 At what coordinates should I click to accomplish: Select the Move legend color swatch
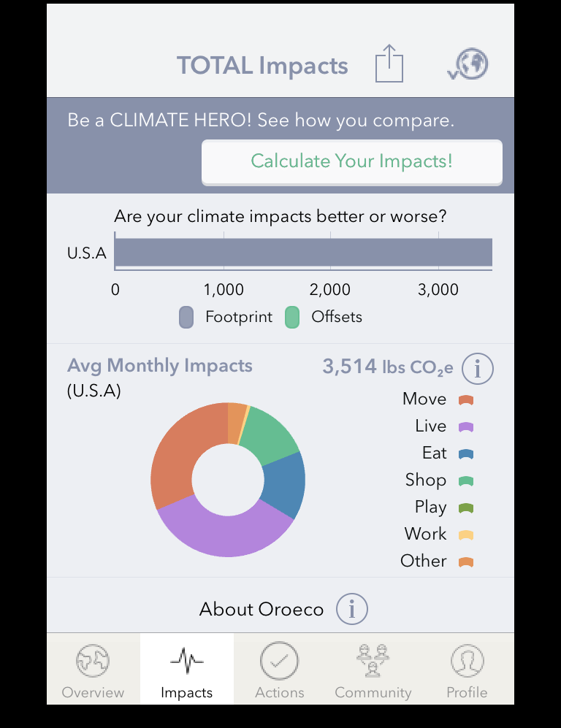(x=466, y=400)
